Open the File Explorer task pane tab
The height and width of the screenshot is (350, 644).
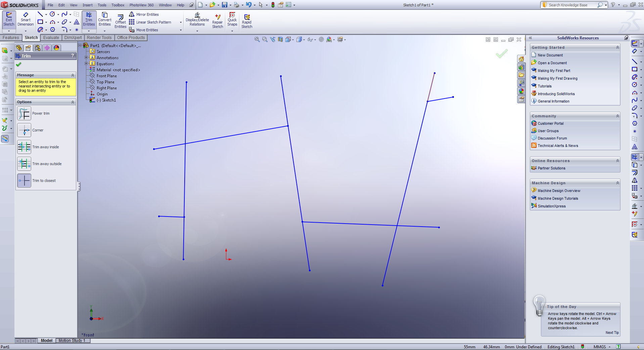(x=521, y=75)
